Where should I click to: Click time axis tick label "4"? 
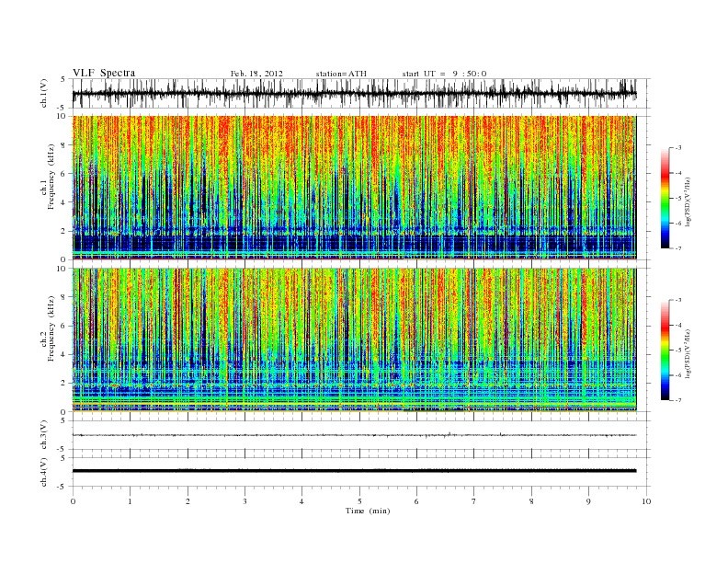(x=301, y=501)
